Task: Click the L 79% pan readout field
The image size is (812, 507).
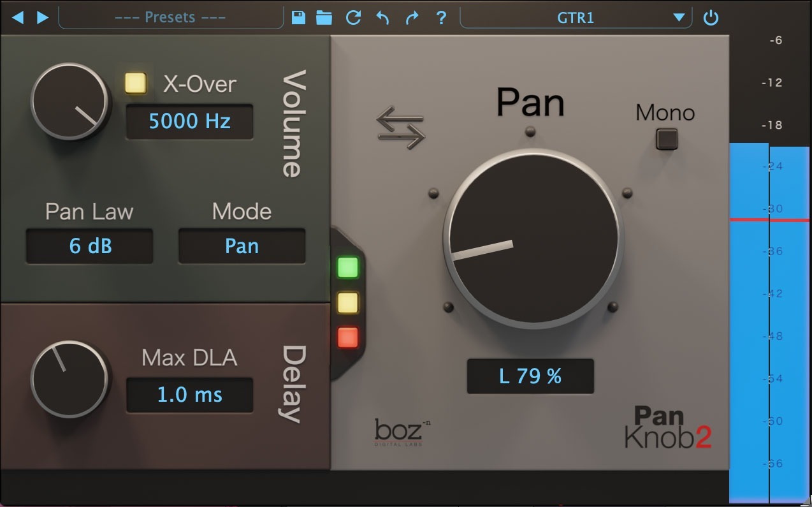Action: [530, 376]
